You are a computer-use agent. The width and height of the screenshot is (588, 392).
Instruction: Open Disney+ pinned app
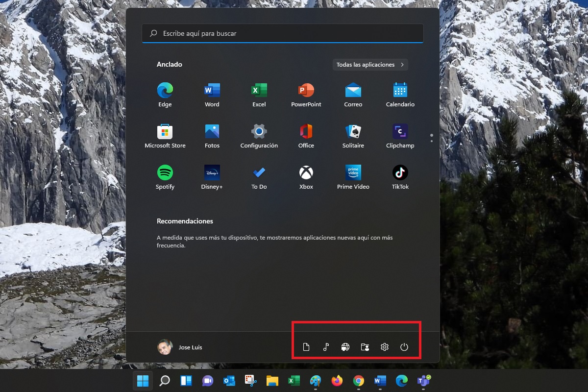pyautogui.click(x=212, y=176)
